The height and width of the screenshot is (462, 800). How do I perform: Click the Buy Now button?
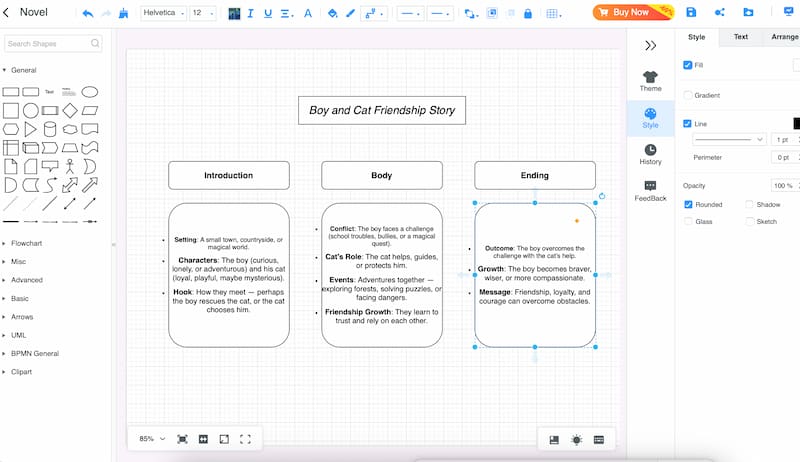[x=633, y=12]
